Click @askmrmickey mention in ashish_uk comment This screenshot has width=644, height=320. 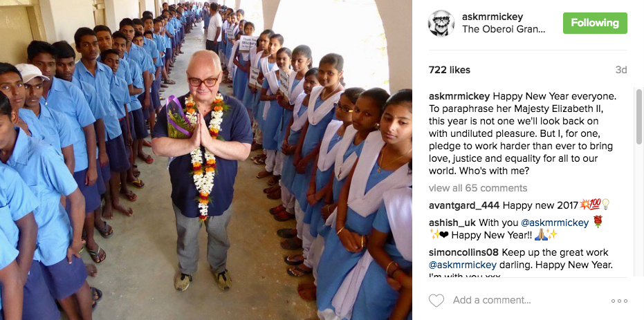pyautogui.click(x=555, y=223)
